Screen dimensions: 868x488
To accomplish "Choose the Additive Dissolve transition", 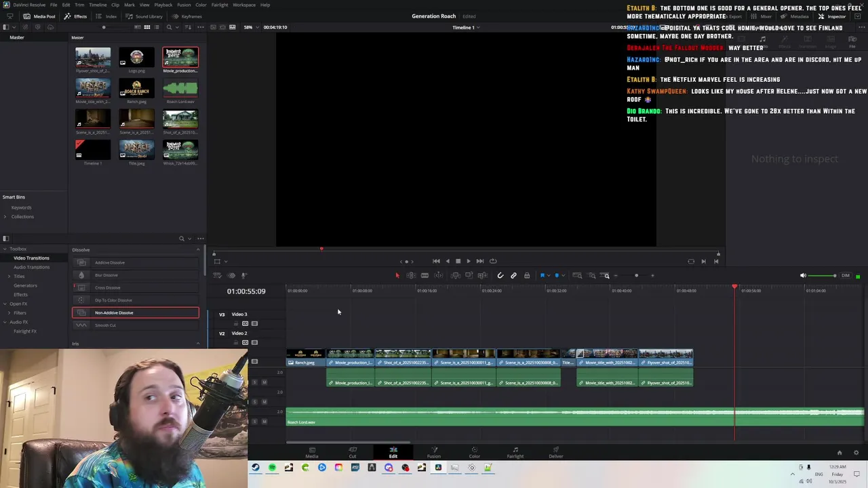I will point(136,262).
